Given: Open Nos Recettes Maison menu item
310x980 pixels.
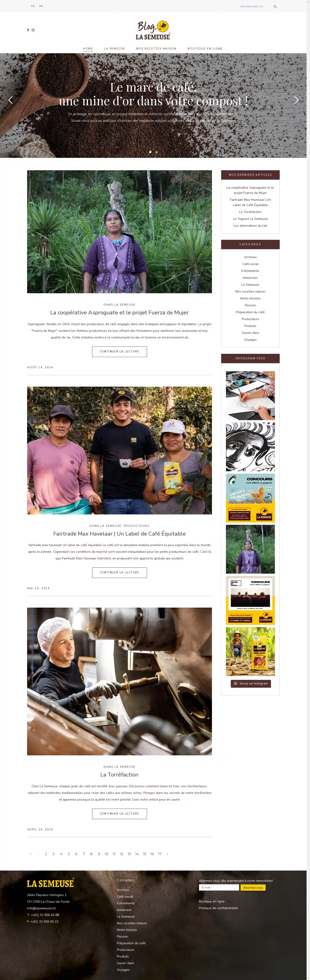Looking at the screenshot, I should [x=156, y=49].
